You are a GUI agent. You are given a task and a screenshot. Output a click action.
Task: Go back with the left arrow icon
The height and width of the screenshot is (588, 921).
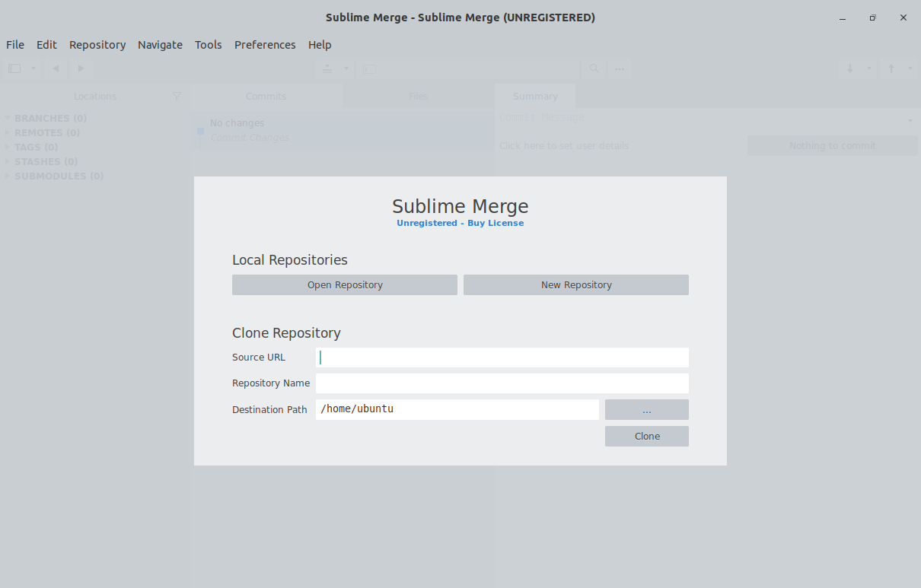pyautogui.click(x=56, y=68)
